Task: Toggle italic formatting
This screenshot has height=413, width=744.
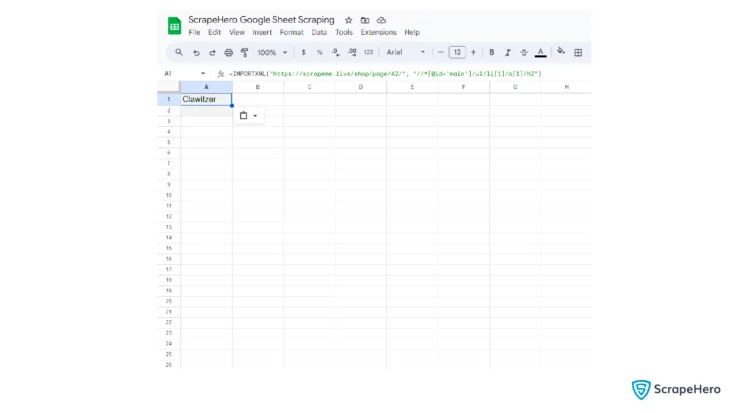Action: [508, 53]
